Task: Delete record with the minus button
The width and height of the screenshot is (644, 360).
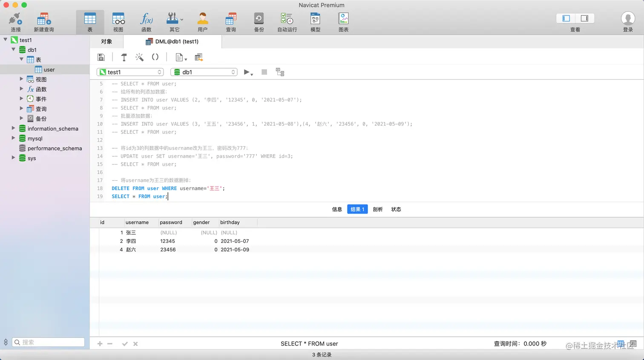Action: click(110, 344)
